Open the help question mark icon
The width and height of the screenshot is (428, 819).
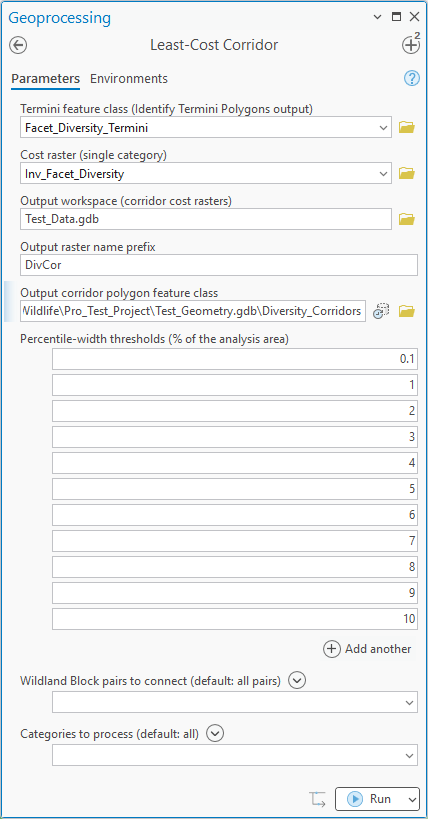tap(412, 78)
